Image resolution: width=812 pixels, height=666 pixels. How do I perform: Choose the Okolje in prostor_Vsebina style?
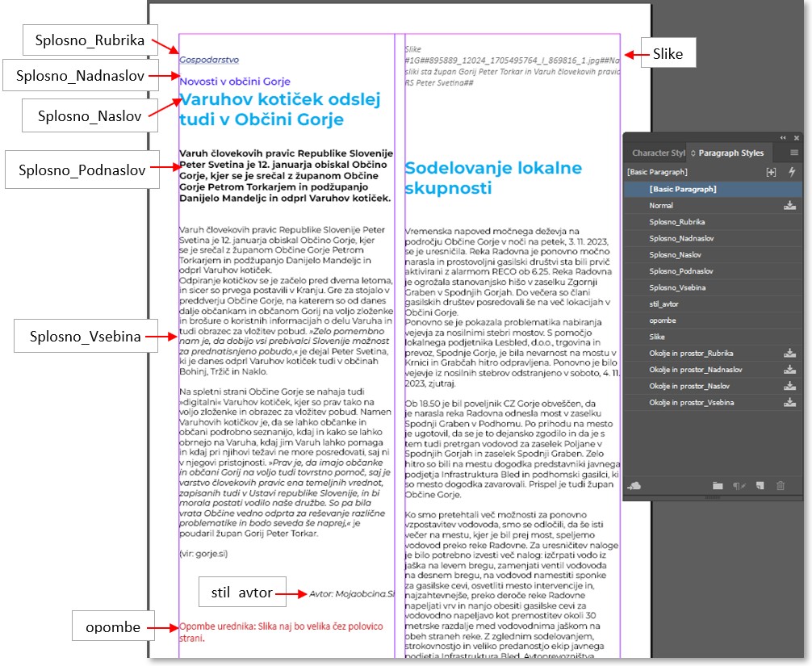coord(693,402)
